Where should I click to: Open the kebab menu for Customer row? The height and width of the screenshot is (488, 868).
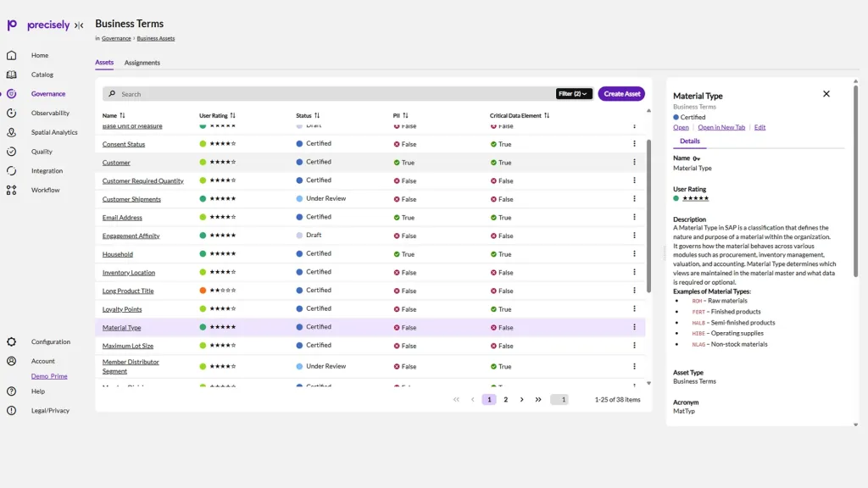click(635, 162)
